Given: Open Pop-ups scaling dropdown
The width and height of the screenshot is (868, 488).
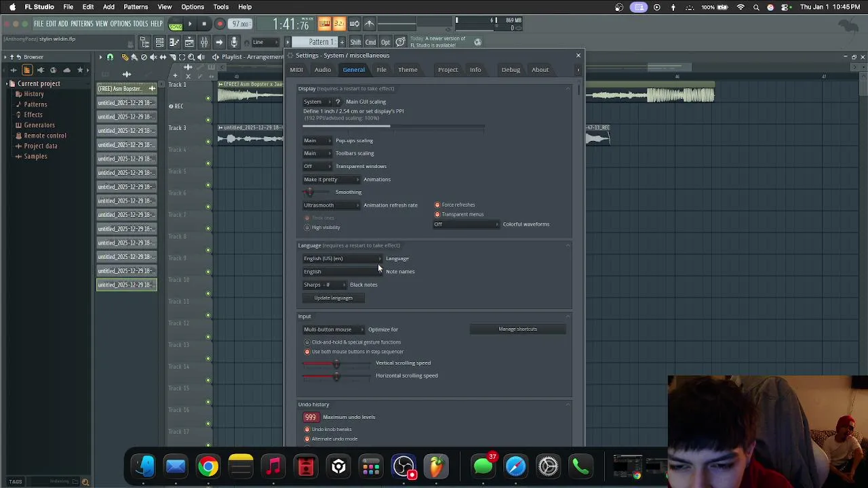Looking at the screenshot, I should click(x=317, y=140).
